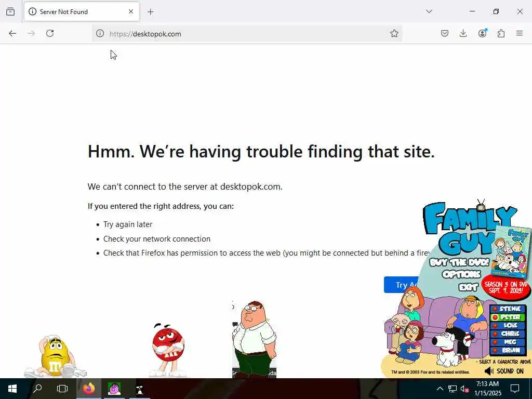Viewport: 532px width, 399px height.
Task: Click the muted volume tray icon
Action: tap(464, 389)
